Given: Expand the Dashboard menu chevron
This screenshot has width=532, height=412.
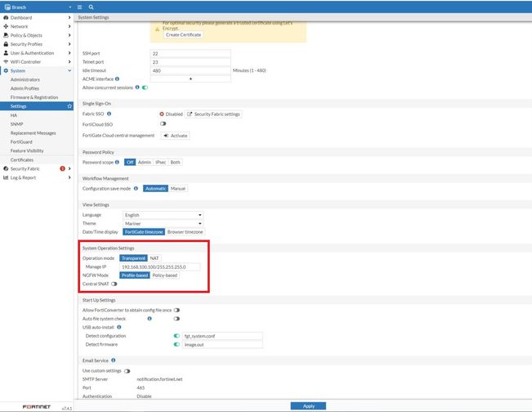Looking at the screenshot, I should point(69,18).
